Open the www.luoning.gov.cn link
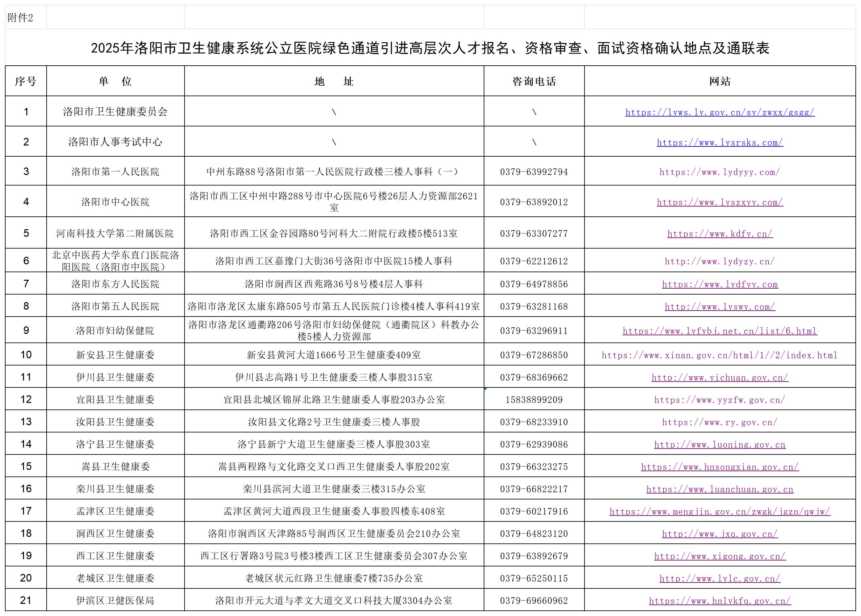 719,445
